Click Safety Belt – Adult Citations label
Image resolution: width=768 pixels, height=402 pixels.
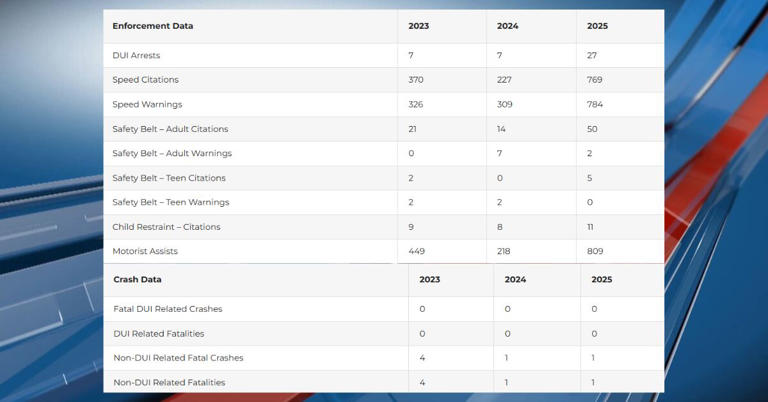(170, 129)
